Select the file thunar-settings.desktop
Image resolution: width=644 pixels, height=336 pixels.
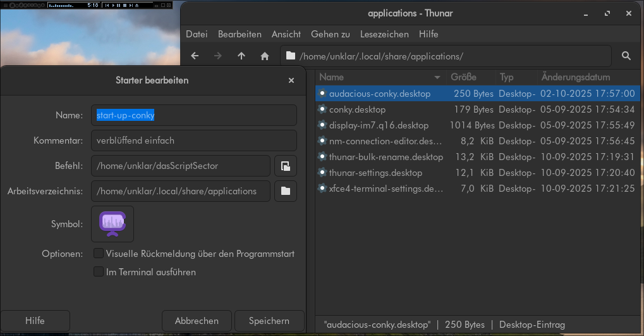pyautogui.click(x=478, y=173)
